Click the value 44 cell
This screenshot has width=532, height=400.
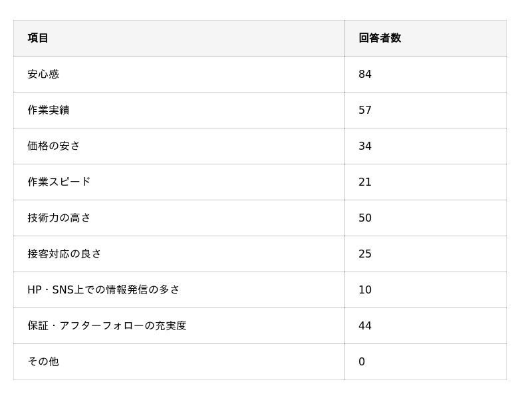pyautogui.click(x=365, y=325)
